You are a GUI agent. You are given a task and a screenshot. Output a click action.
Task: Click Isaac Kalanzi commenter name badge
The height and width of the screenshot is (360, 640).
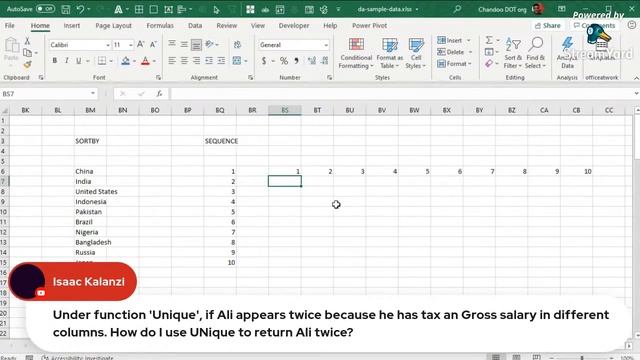73,282
